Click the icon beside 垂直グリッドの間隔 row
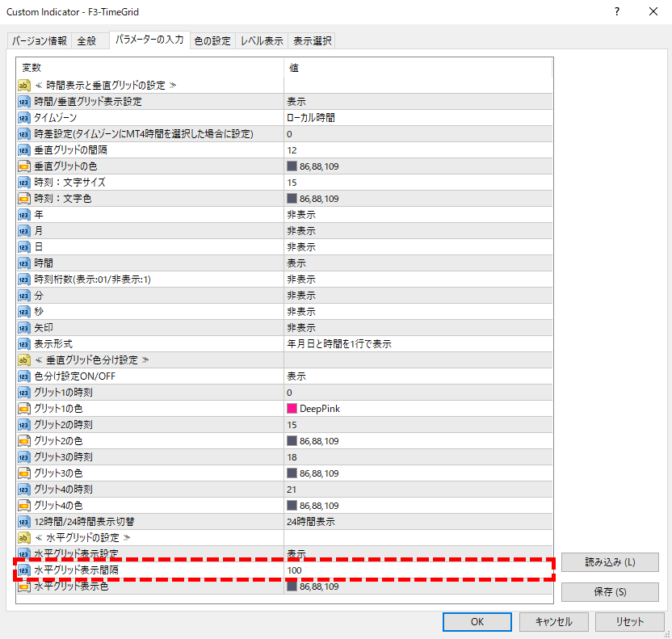Screen dimensions: 672x639 pyautogui.click(x=24, y=150)
